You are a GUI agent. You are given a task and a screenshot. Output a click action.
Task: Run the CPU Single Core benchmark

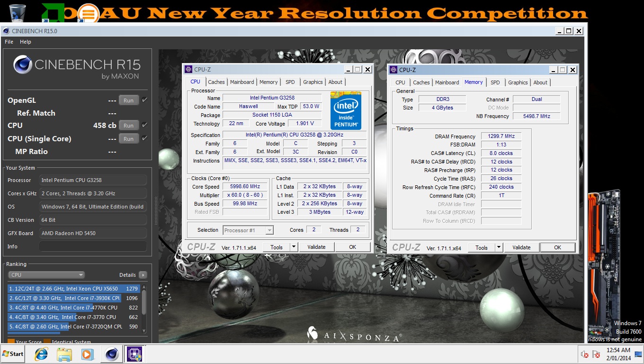point(129,139)
